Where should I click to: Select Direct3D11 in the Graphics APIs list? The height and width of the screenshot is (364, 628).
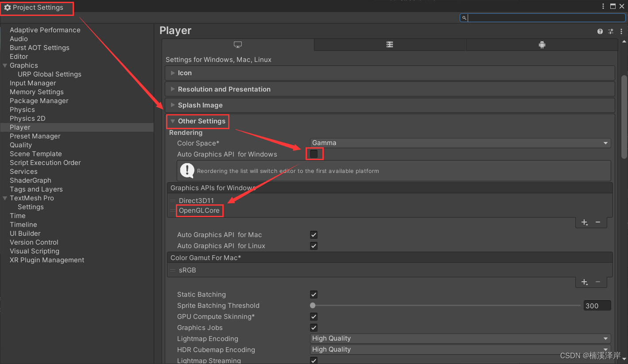196,201
